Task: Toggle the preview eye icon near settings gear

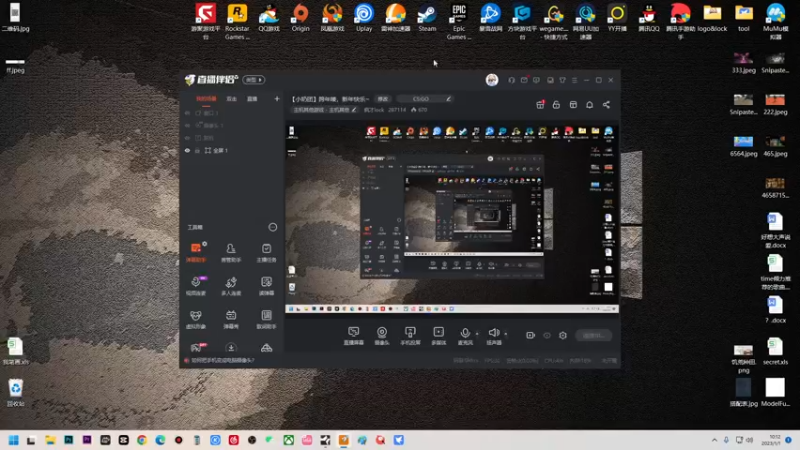Action: coord(547,335)
